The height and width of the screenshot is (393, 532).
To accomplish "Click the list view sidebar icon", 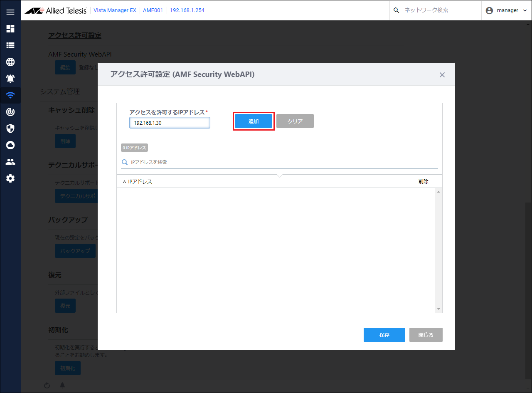I will click(10, 45).
